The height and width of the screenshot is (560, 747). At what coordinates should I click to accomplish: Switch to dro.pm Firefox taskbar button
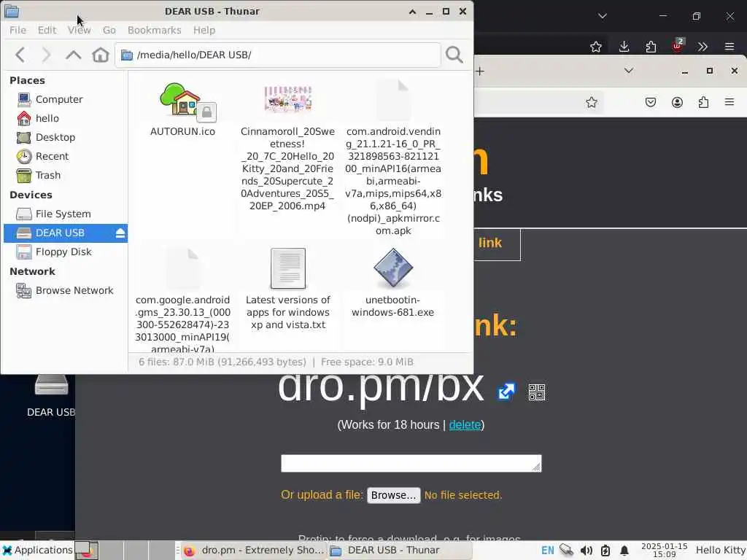pos(253,551)
